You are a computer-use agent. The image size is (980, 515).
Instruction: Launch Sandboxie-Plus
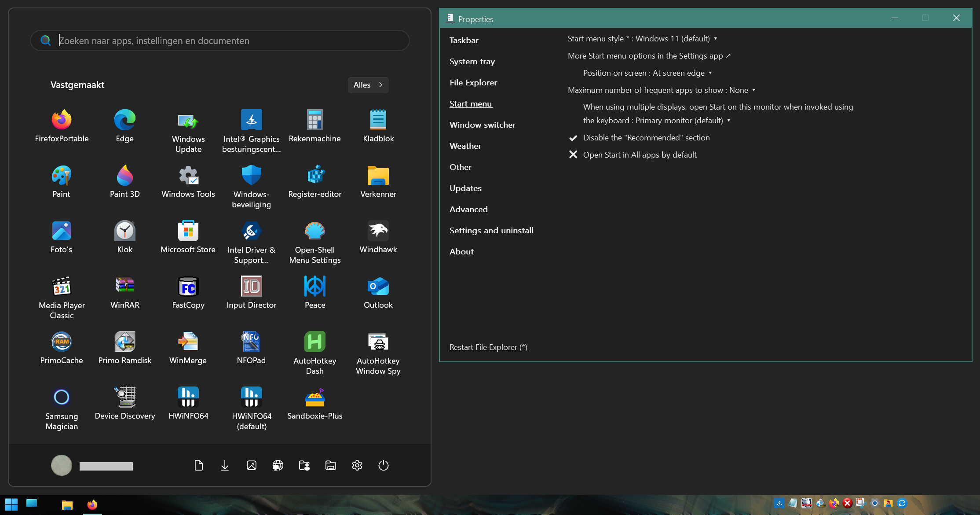pyautogui.click(x=315, y=403)
